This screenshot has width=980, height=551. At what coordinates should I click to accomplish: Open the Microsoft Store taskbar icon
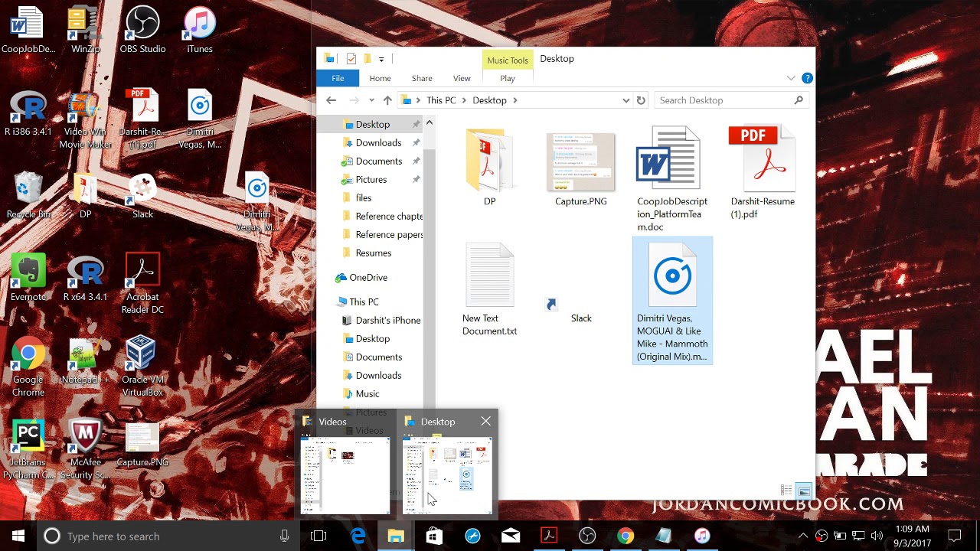click(x=434, y=536)
